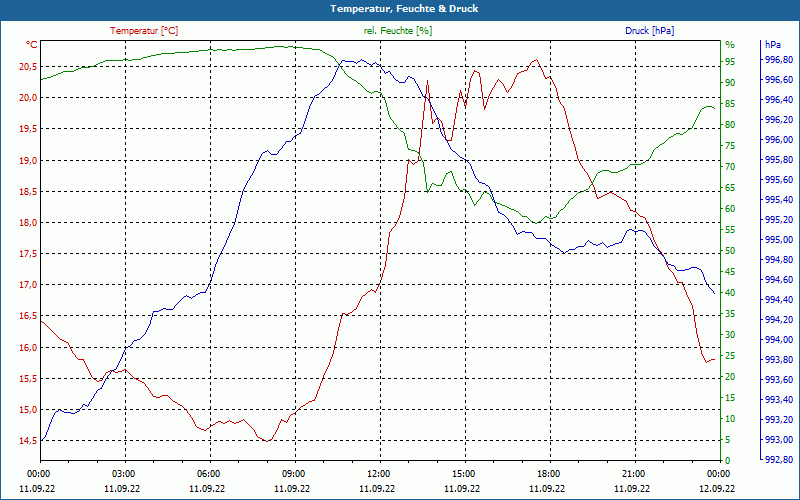
Task: Click the '996,40' pressure axis value
Action: pyautogui.click(x=779, y=99)
